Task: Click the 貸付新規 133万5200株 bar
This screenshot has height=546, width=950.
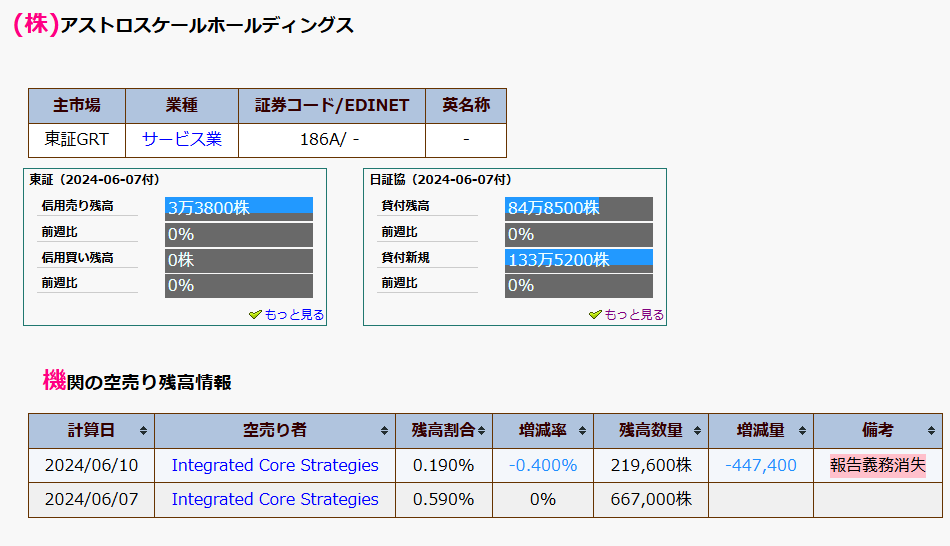Action: [579, 259]
